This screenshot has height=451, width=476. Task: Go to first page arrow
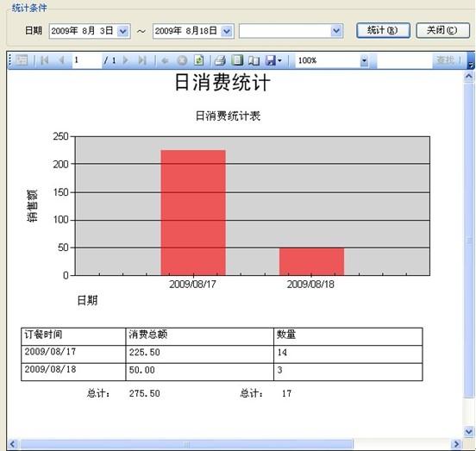[45, 60]
